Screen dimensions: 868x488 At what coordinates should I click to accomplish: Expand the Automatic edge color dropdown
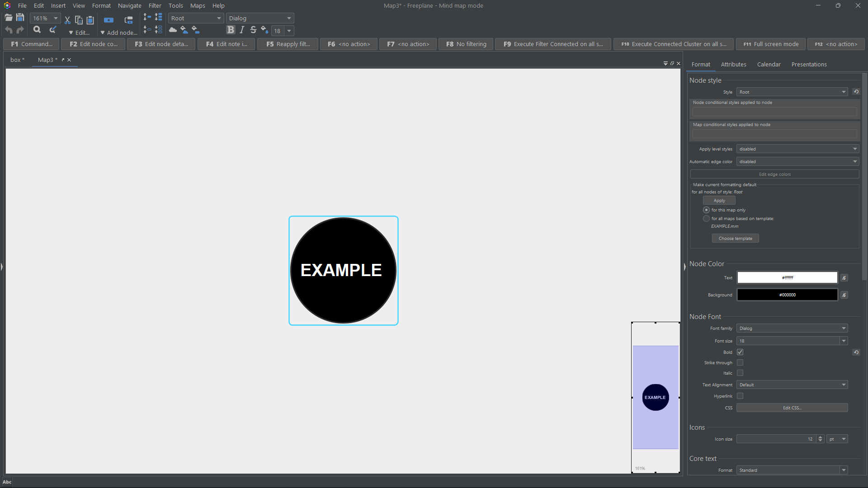(x=797, y=161)
